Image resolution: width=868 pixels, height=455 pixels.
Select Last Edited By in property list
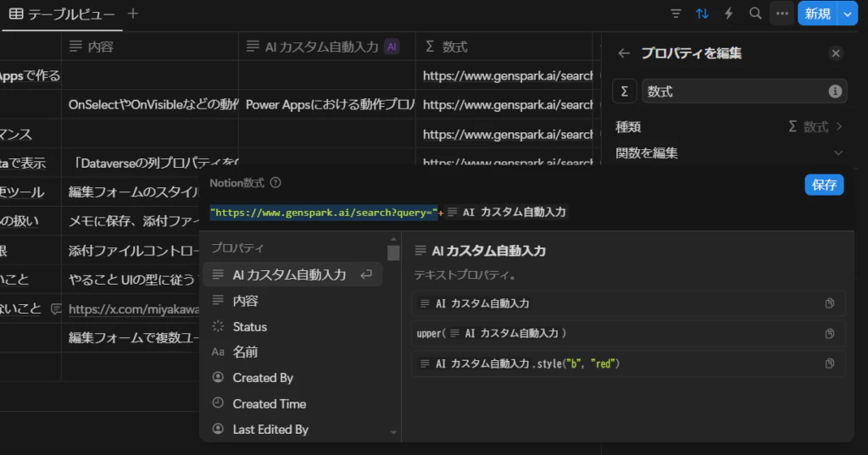pos(292,430)
